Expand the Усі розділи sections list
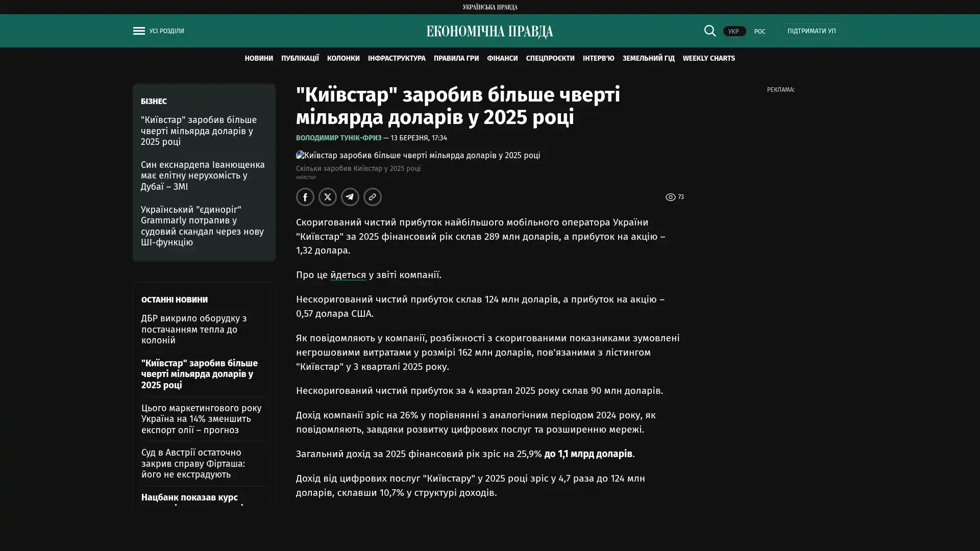The width and height of the screenshot is (980, 551). (167, 31)
